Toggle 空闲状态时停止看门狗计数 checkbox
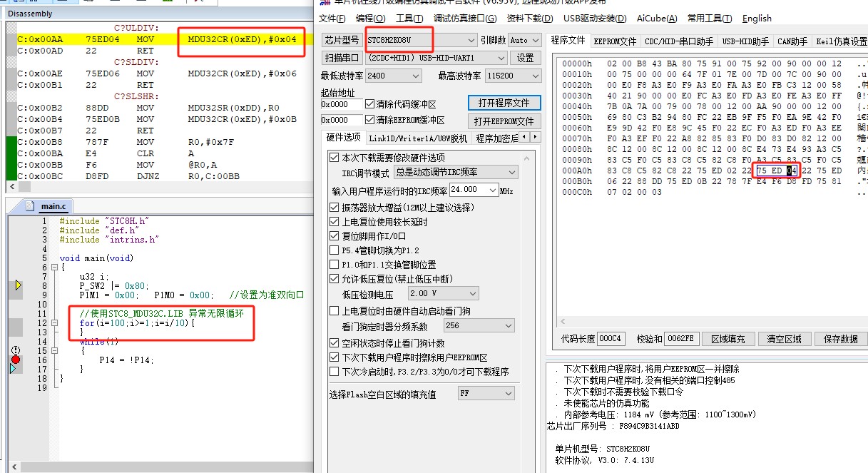 point(335,343)
